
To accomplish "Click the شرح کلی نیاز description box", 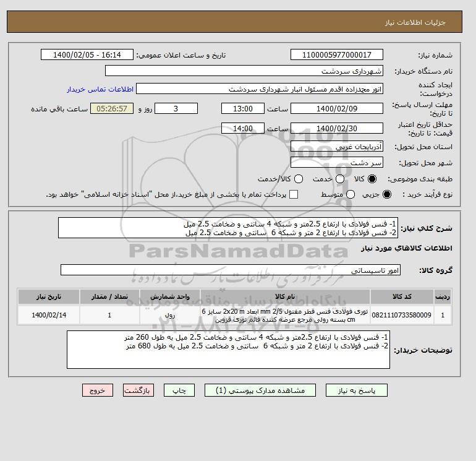I will point(228,228).
